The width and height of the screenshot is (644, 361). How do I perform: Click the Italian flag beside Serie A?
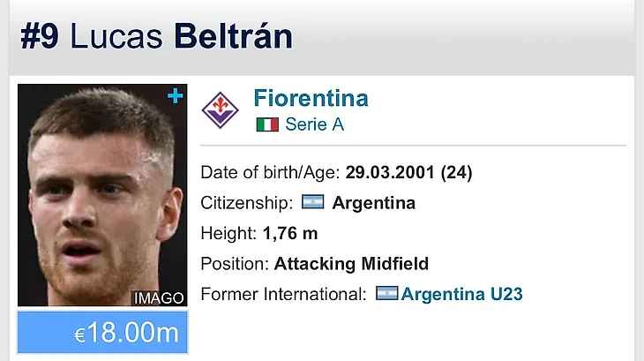pyautogui.click(x=267, y=124)
